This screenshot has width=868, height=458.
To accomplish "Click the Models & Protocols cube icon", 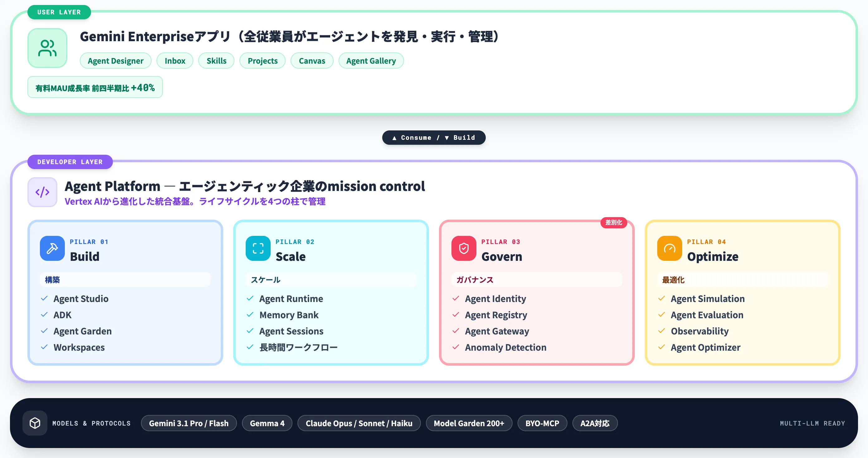I will pyautogui.click(x=35, y=423).
